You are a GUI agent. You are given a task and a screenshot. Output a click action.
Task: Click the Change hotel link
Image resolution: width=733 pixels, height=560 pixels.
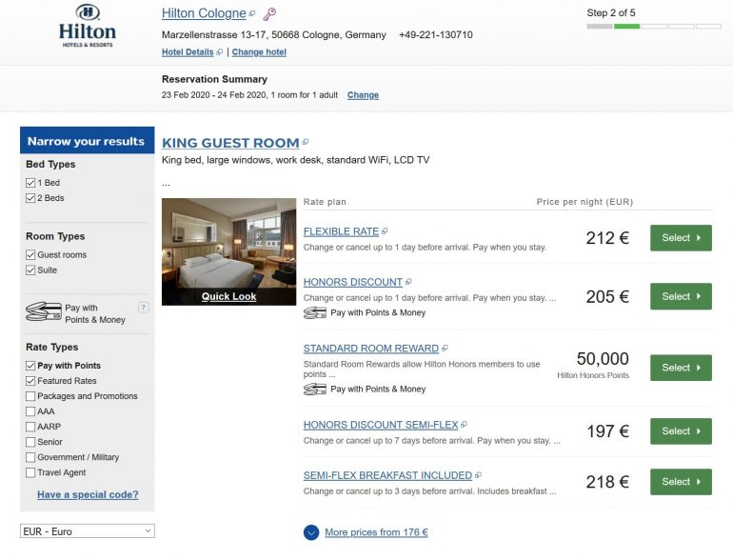tap(259, 52)
